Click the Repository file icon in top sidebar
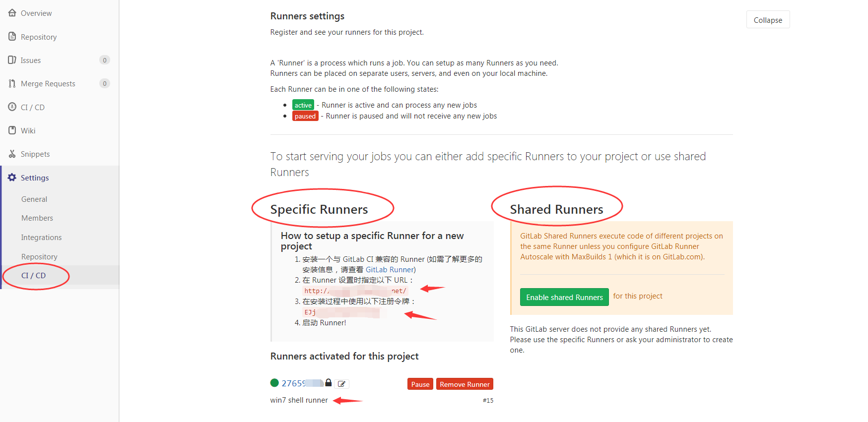The image size is (868, 422). point(12,37)
